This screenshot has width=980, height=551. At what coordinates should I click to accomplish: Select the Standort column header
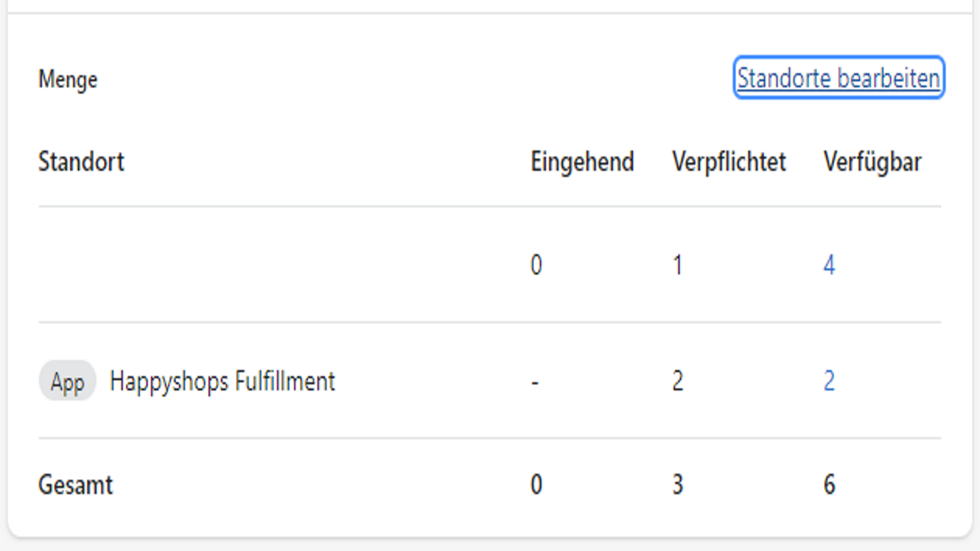point(81,162)
